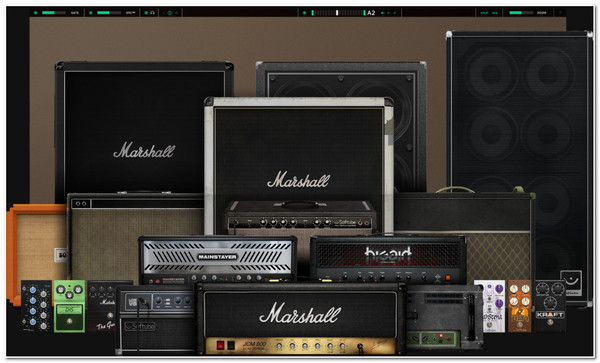Select the Softube bass amp head at bottom left
The width and height of the screenshot is (600, 363).
click(x=156, y=319)
